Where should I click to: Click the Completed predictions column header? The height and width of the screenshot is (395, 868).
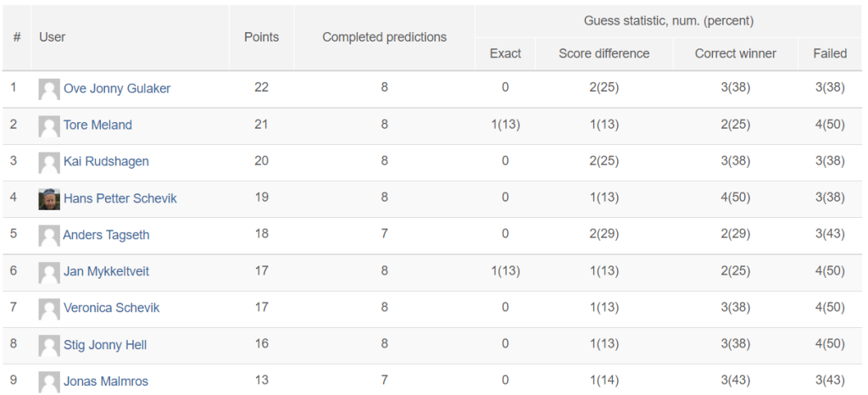point(384,37)
